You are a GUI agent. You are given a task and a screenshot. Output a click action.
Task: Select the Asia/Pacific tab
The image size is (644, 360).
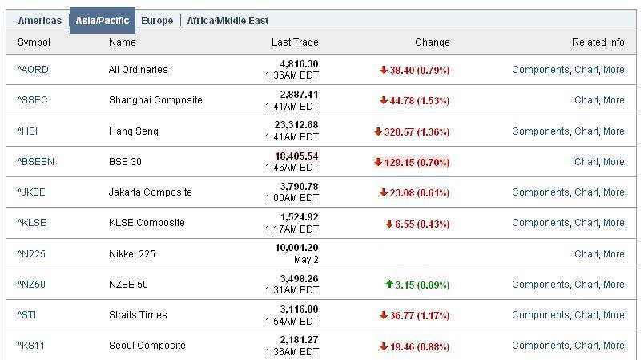(103, 21)
